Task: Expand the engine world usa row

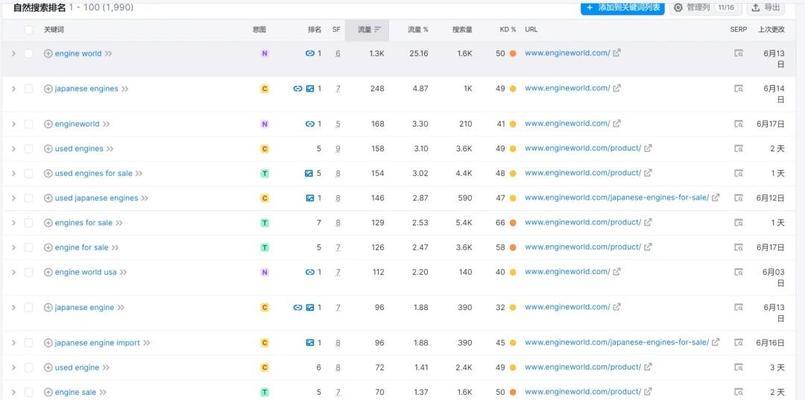Action: [x=14, y=272]
